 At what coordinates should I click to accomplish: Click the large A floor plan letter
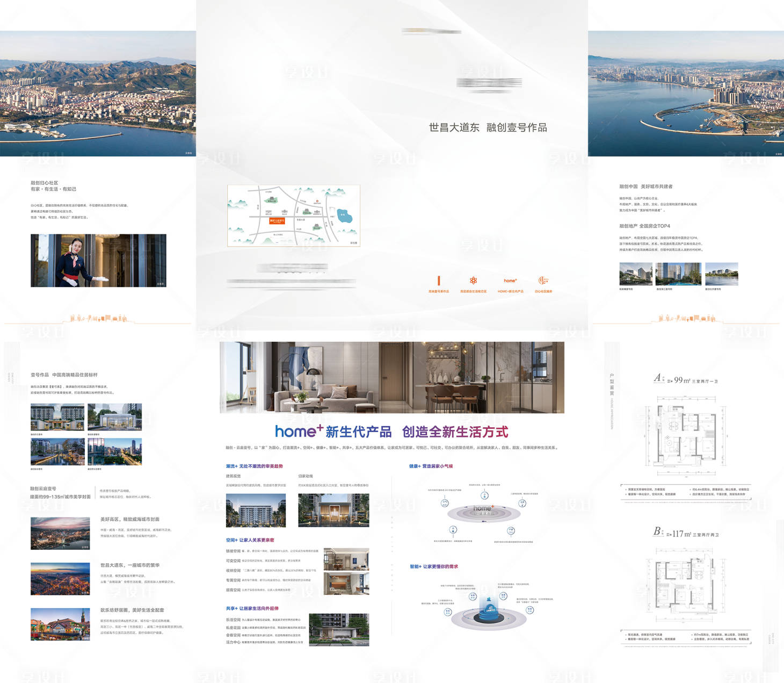pos(657,378)
